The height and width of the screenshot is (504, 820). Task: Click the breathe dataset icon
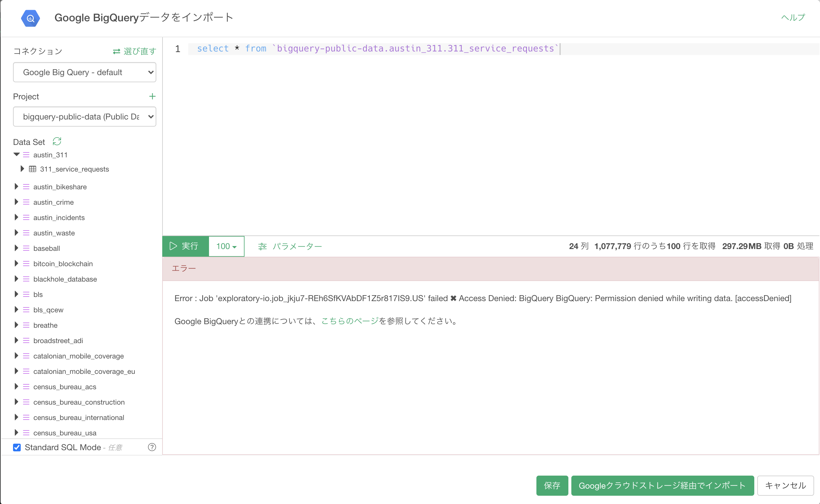click(26, 325)
